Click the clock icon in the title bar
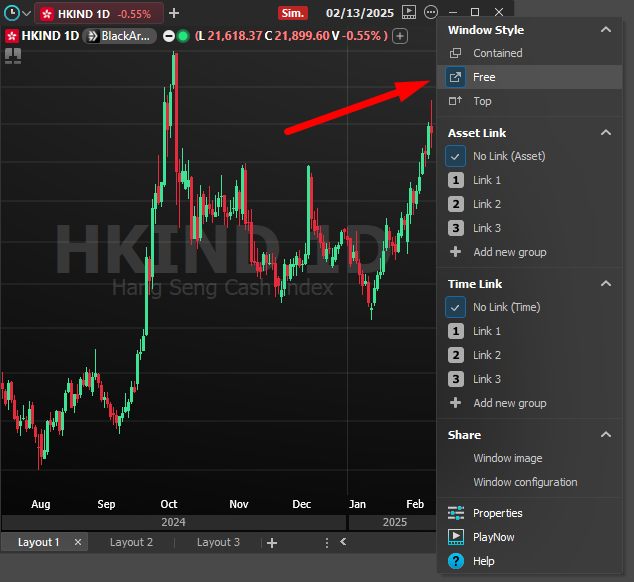Image resolution: width=634 pixels, height=582 pixels. [x=12, y=13]
